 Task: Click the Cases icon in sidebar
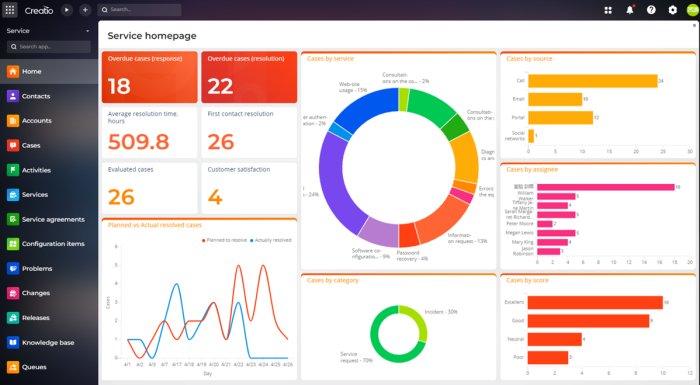click(x=13, y=145)
